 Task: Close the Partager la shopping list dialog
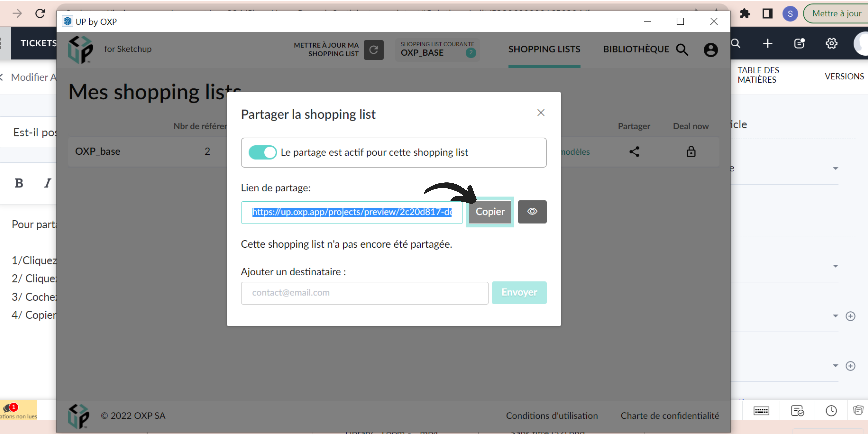coord(541,113)
